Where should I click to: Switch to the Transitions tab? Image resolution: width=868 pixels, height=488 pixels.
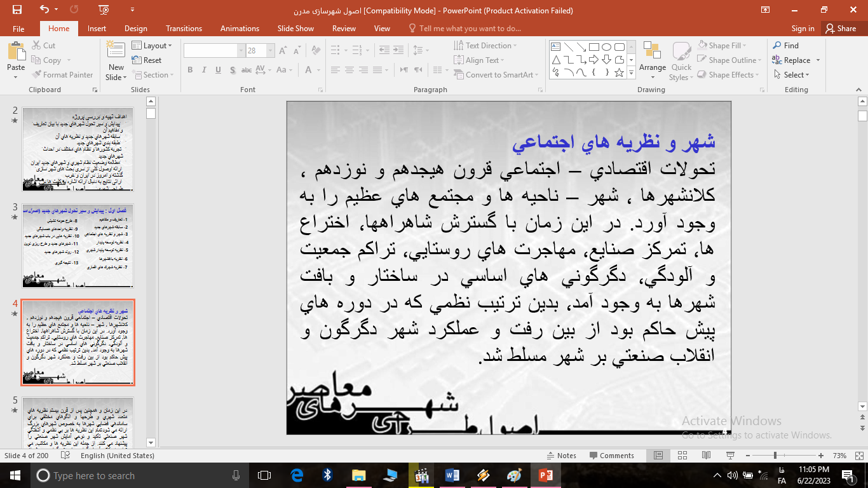[184, 29]
